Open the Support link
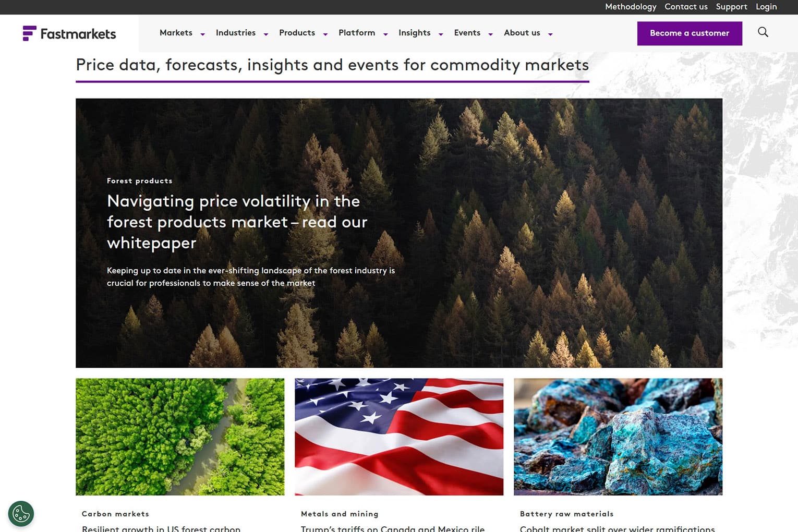The height and width of the screenshot is (532, 798). [x=731, y=7]
